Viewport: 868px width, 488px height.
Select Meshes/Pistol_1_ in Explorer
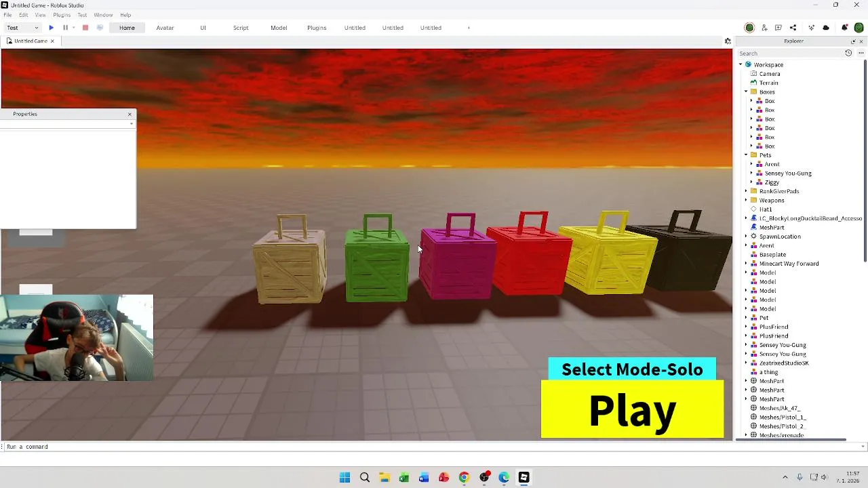(782, 418)
